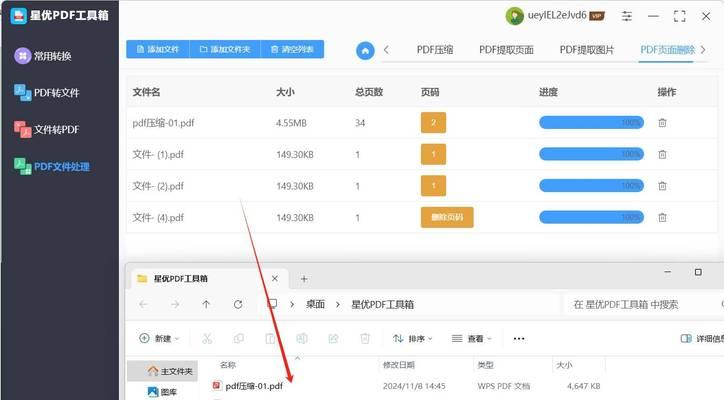Click the 添加文件 button
Image resolution: width=724 pixels, height=400 pixels.
158,49
